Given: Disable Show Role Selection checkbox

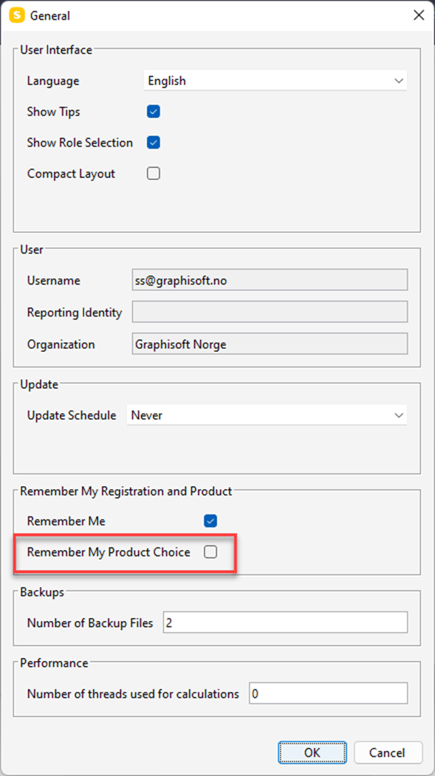Looking at the screenshot, I should 153,143.
